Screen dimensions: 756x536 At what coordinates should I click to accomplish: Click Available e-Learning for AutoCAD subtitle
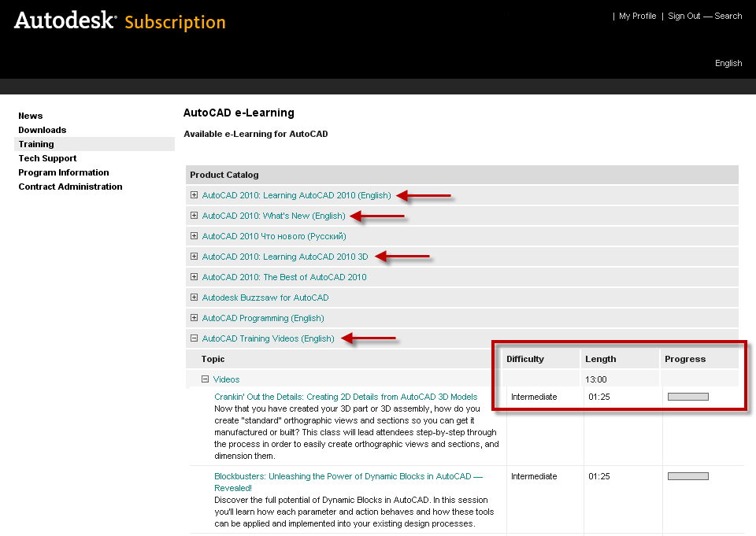point(255,134)
